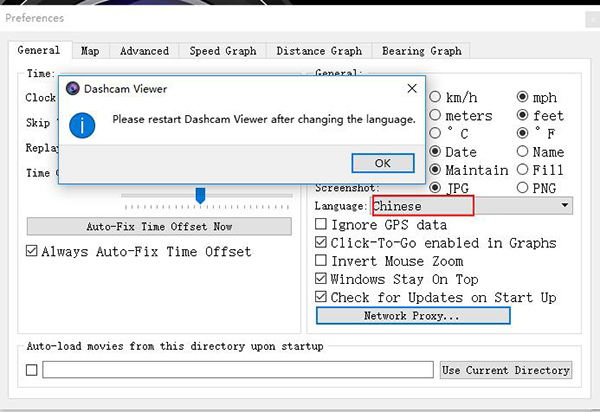600x412 pixels.
Task: Click the time offset slider handle
Action: 201,195
